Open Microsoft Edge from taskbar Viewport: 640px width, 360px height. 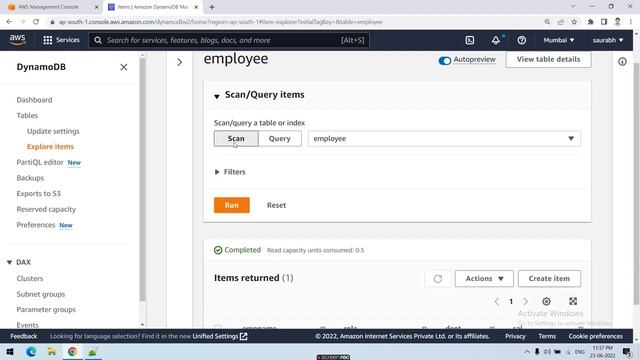point(31,351)
